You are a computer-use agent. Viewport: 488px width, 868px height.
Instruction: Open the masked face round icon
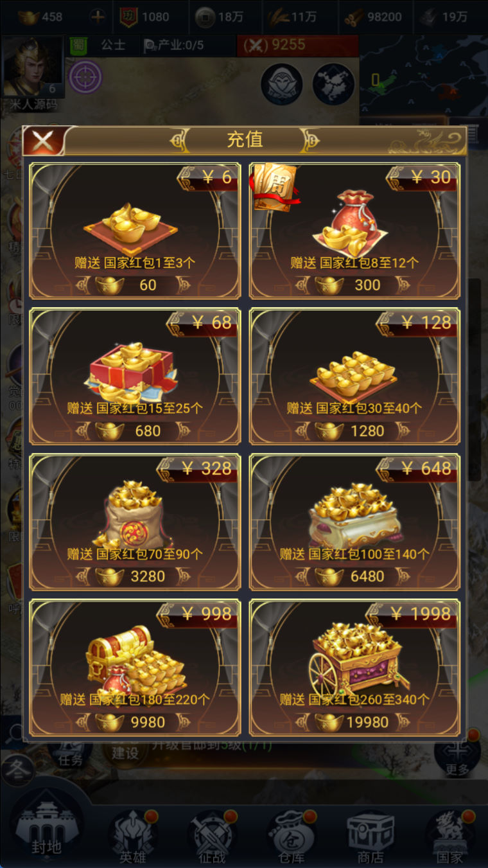[281, 84]
